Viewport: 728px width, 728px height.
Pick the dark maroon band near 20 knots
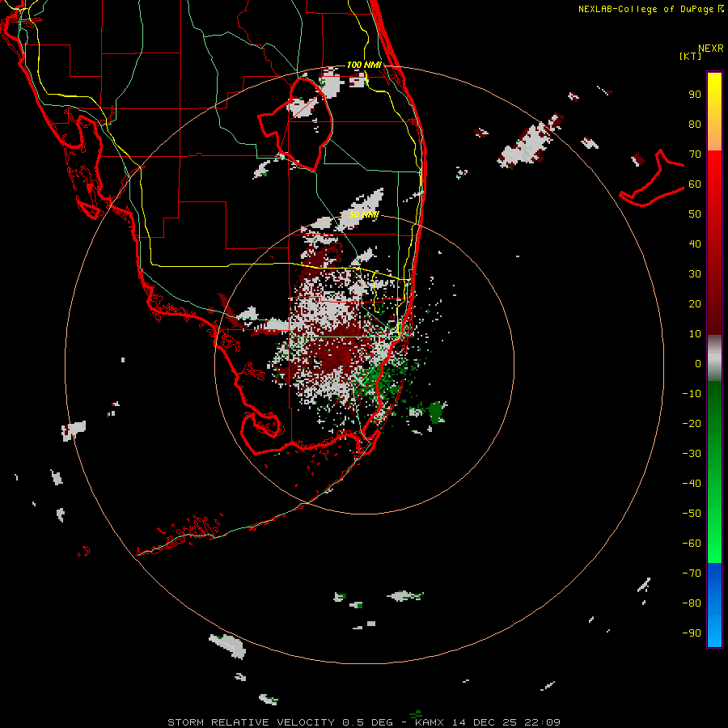point(714,304)
